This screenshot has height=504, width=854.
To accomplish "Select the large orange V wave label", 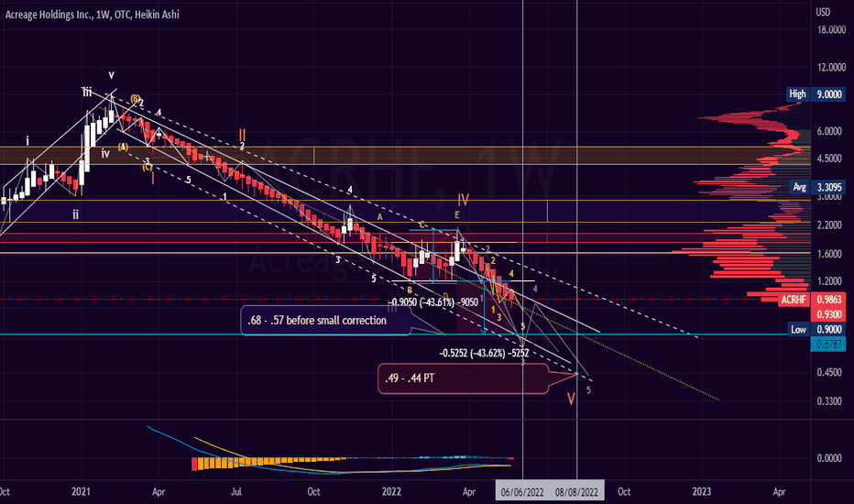I will click(571, 399).
